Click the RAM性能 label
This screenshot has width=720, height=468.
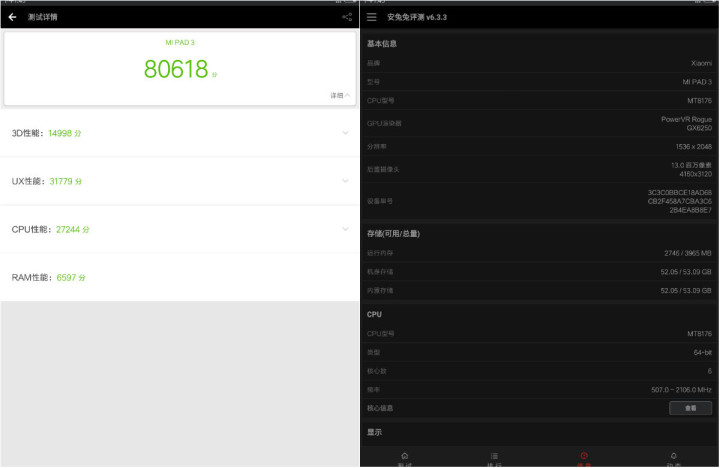click(31, 277)
